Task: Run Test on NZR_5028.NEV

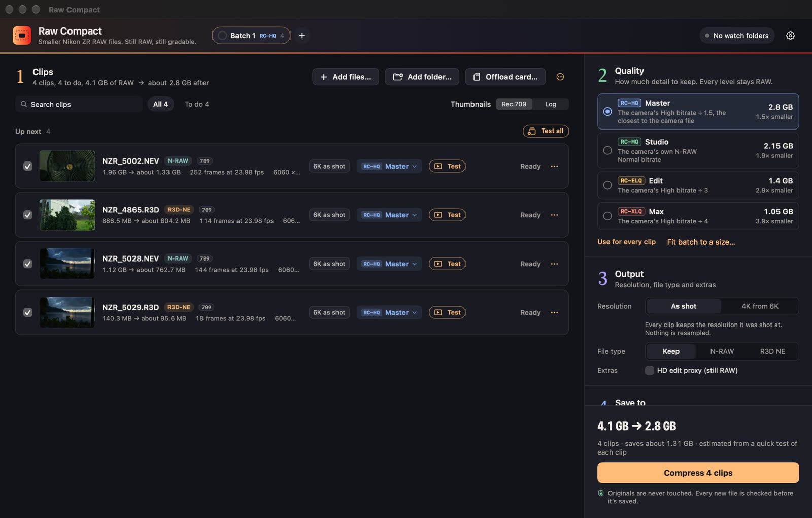Action: 447,264
